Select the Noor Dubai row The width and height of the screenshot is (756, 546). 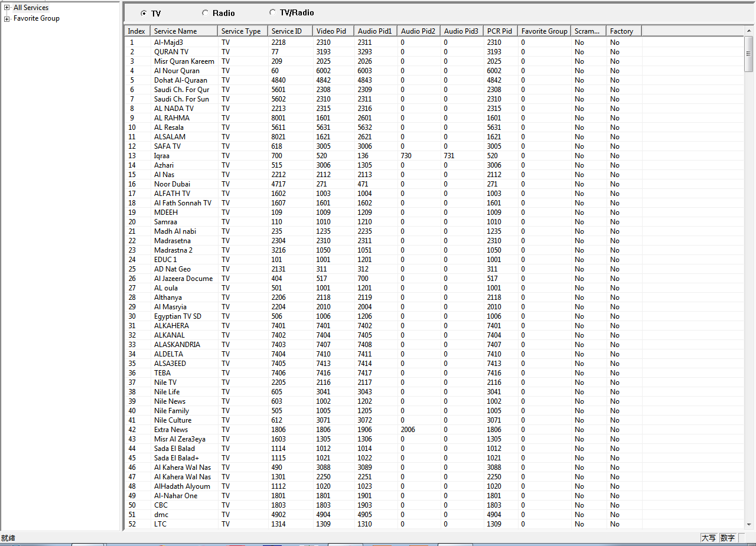(x=383, y=184)
